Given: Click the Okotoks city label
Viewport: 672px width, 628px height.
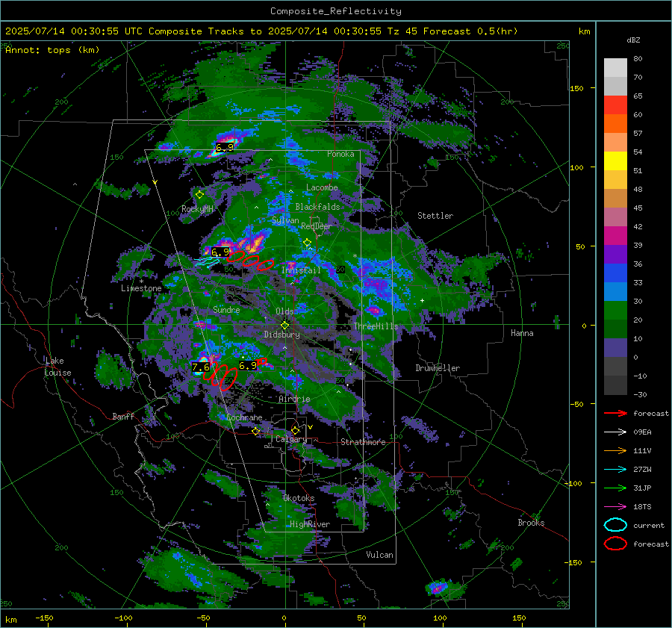Looking at the screenshot, I should 299,498.
